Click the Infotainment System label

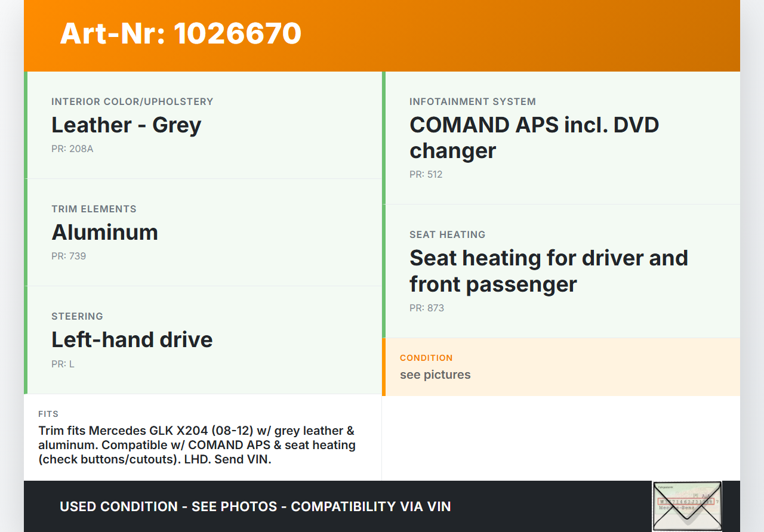point(472,101)
